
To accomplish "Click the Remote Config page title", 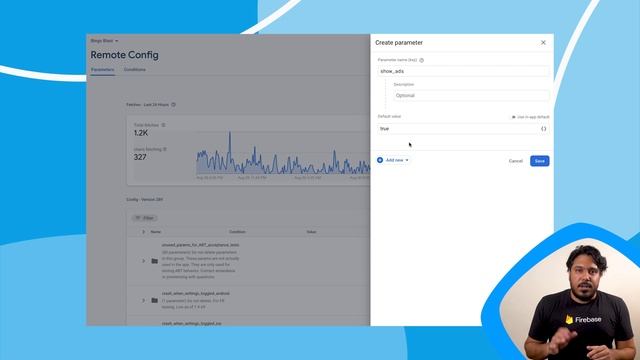I will 124,55.
